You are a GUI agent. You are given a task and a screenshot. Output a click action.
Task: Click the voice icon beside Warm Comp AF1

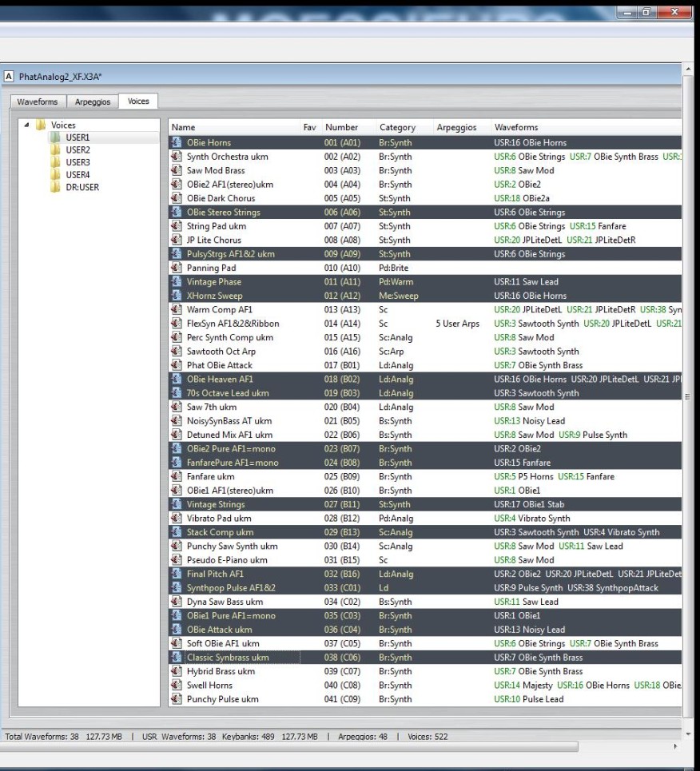coord(176,310)
